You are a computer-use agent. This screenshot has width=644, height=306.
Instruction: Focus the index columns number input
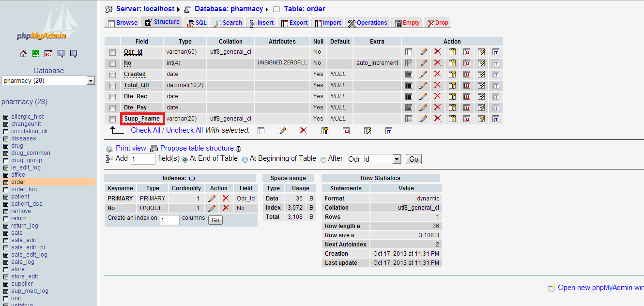169,220
